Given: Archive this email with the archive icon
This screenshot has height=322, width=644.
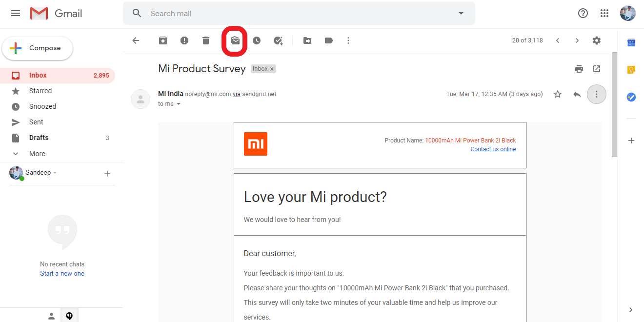Looking at the screenshot, I should (x=163, y=40).
